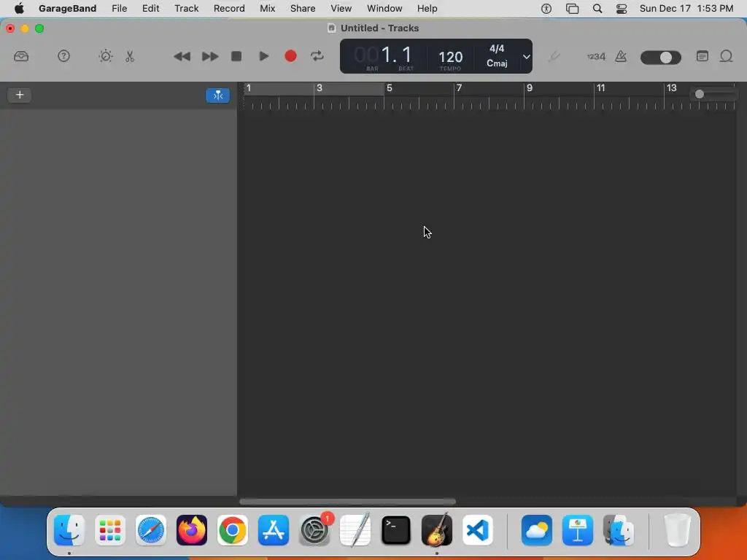This screenshot has width=747, height=560.
Task: Click the Stop transport button
Action: coord(236,56)
